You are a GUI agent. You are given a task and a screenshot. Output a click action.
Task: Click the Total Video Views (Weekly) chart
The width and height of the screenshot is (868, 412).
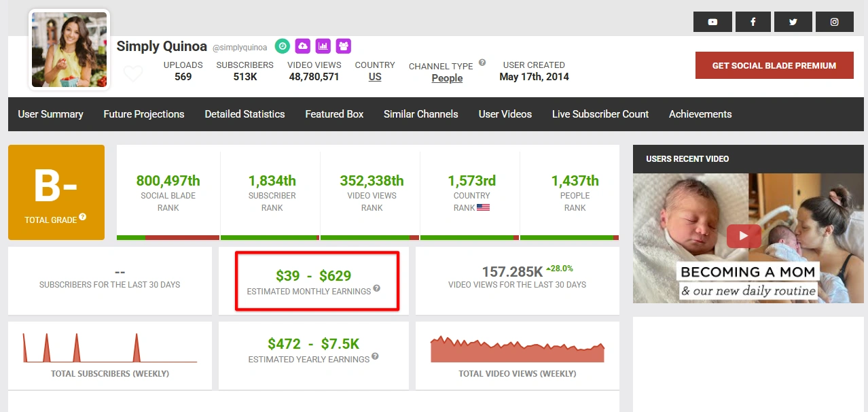pos(518,349)
